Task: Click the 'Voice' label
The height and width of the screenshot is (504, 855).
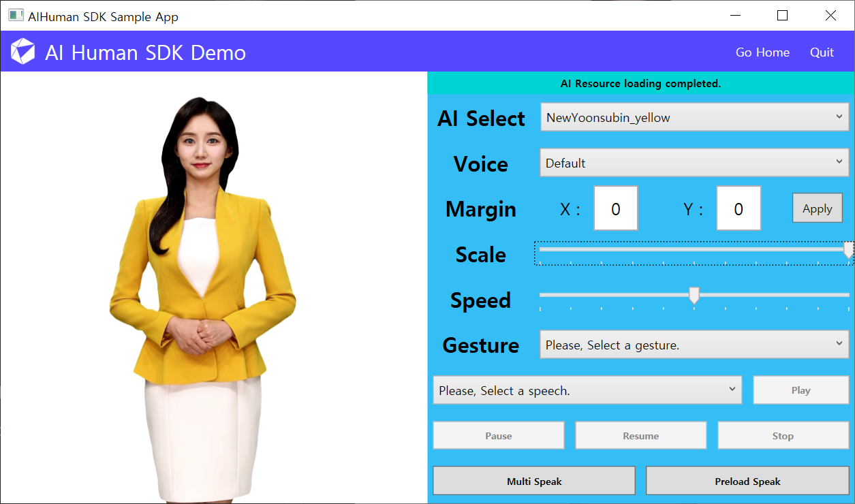Action: (x=481, y=164)
